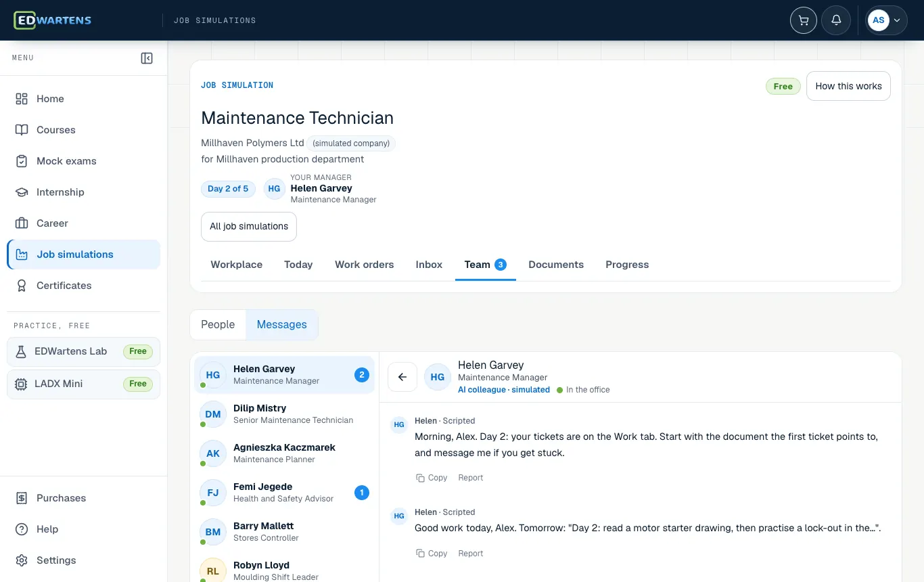This screenshot has width=924, height=582.
Task: Click the "AI colleague · simulated" label
Action: [x=504, y=390]
